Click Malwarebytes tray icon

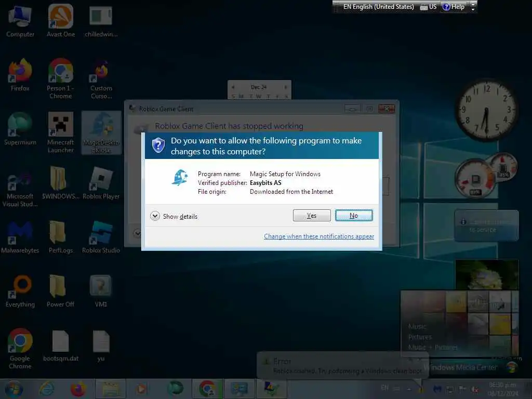[x=437, y=389]
